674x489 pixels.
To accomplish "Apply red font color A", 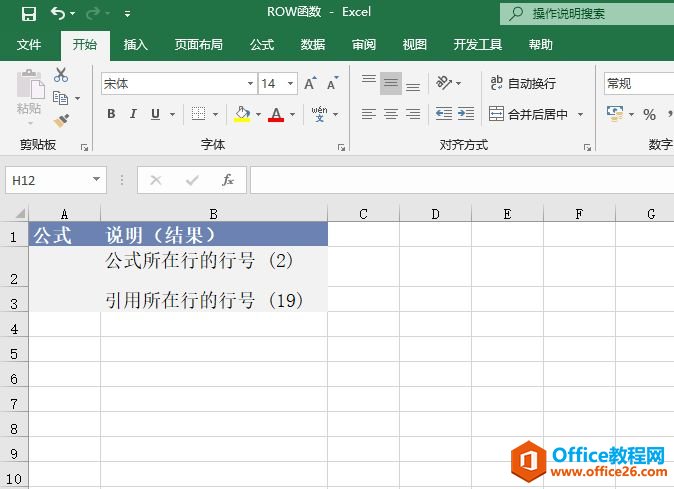I will coord(276,114).
